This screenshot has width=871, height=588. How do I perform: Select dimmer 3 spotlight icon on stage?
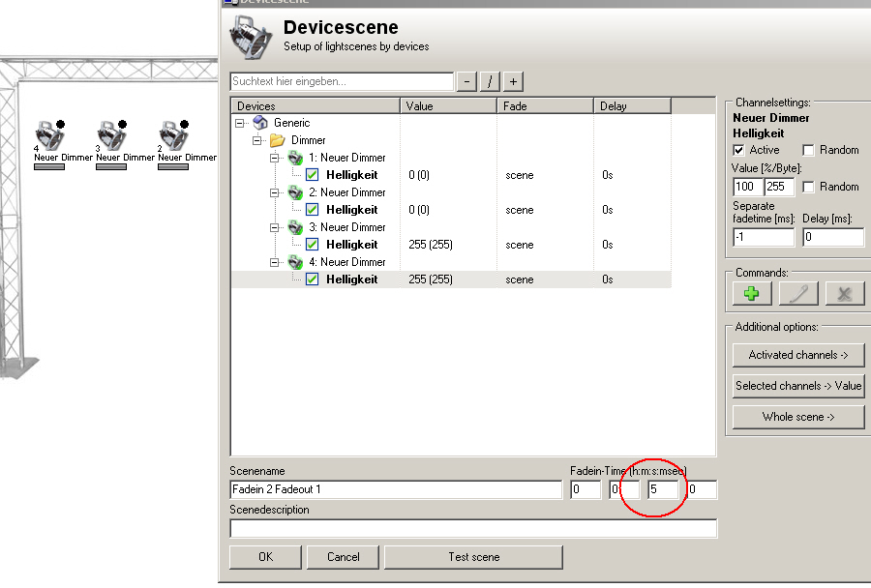click(x=111, y=135)
